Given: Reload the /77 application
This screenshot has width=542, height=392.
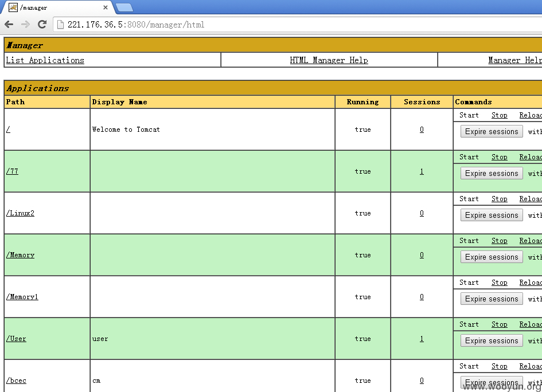Looking at the screenshot, I should [x=531, y=157].
